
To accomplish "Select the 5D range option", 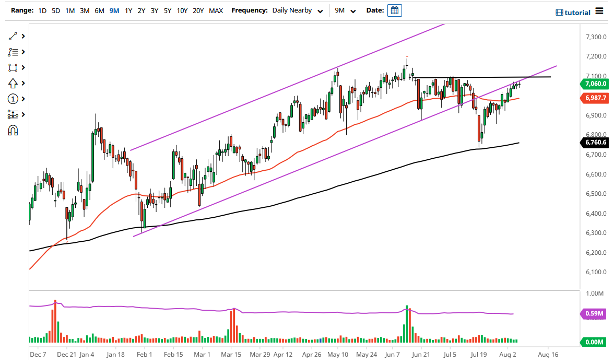I will (55, 10).
